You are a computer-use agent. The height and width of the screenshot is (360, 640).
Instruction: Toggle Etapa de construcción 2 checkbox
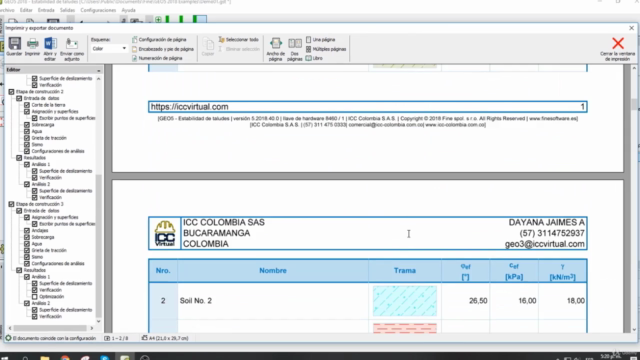pos(11,92)
